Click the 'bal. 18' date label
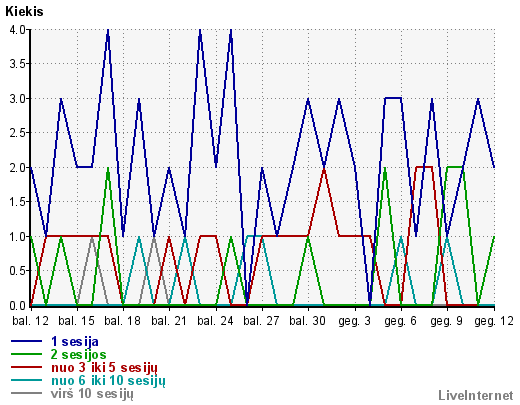Image resolution: width=520 pixels, height=405 pixels. pos(122,321)
